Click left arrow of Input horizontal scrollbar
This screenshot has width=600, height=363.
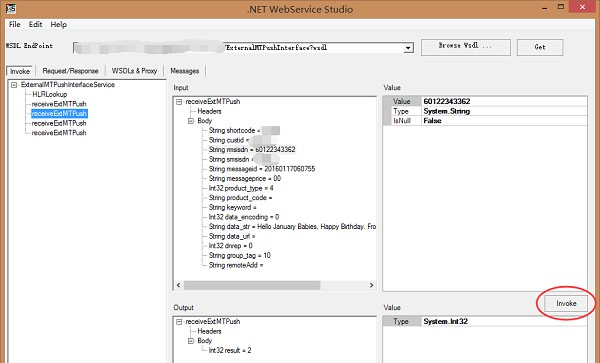[179, 285]
